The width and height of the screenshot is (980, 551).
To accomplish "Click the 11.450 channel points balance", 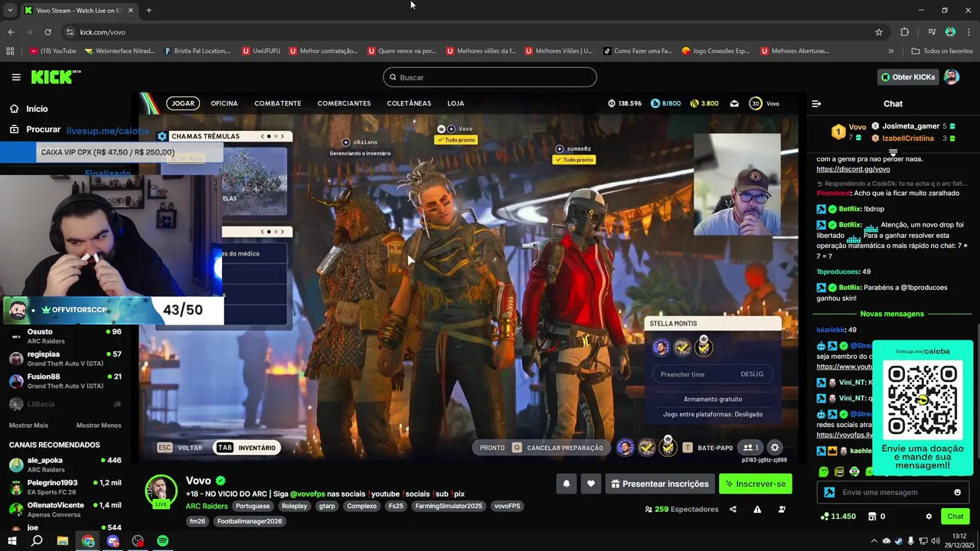I will tap(838, 517).
